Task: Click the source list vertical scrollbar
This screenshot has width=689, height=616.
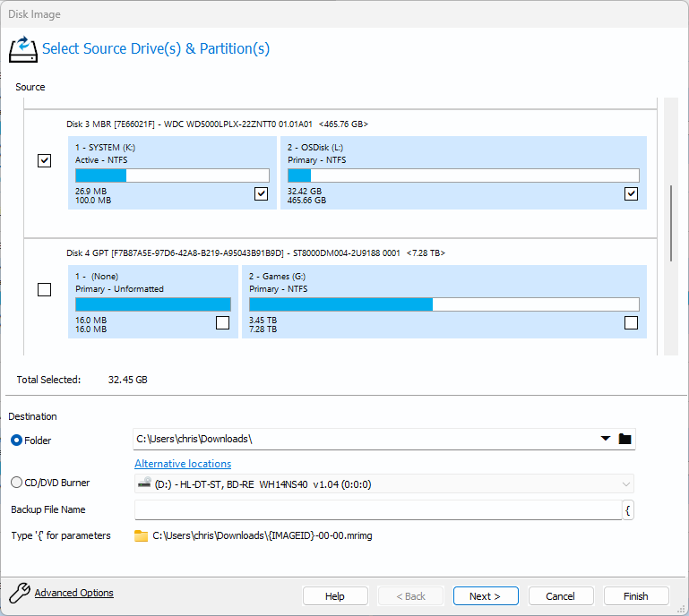Action: pyautogui.click(x=672, y=224)
